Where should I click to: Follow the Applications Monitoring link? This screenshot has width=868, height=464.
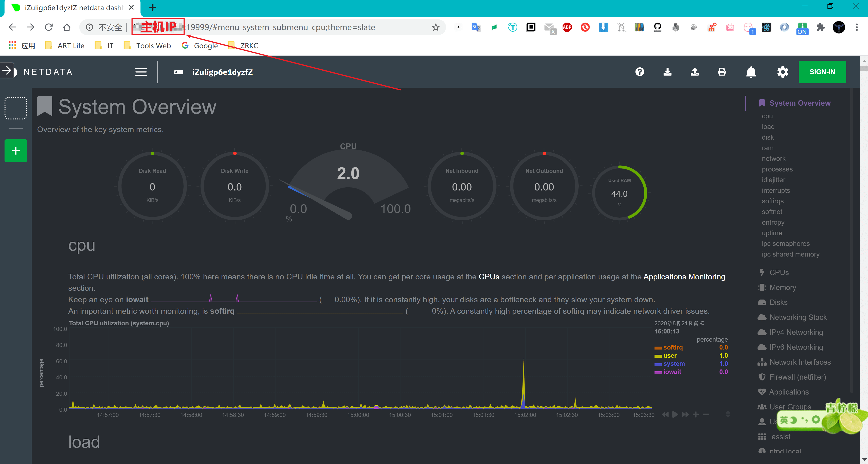coord(684,276)
